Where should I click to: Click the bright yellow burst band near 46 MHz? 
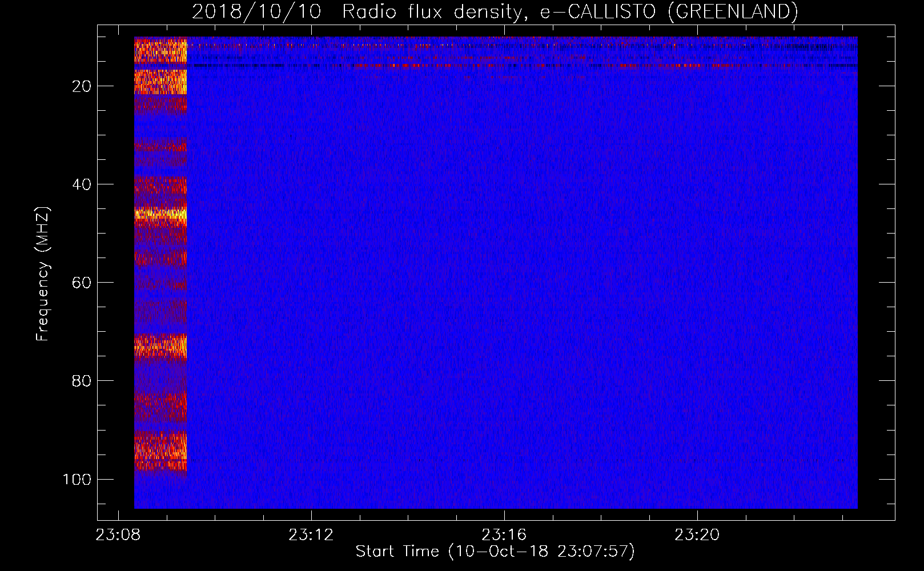coord(160,215)
